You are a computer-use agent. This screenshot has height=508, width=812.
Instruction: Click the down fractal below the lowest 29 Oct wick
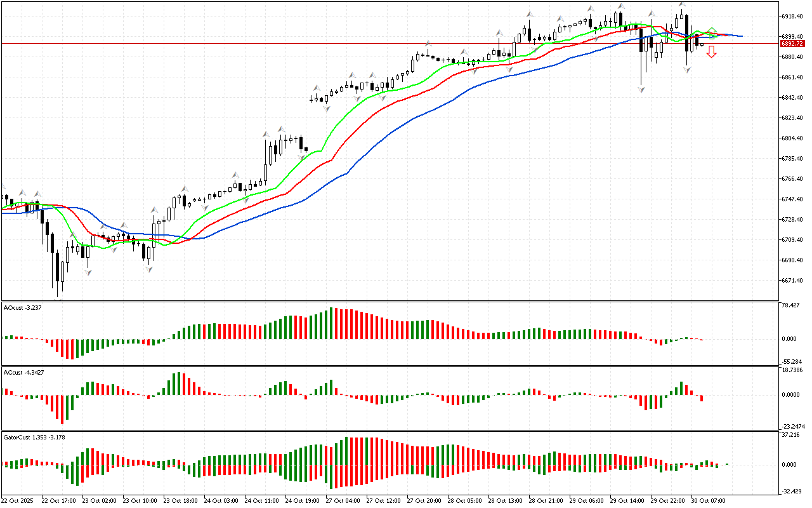click(x=641, y=90)
